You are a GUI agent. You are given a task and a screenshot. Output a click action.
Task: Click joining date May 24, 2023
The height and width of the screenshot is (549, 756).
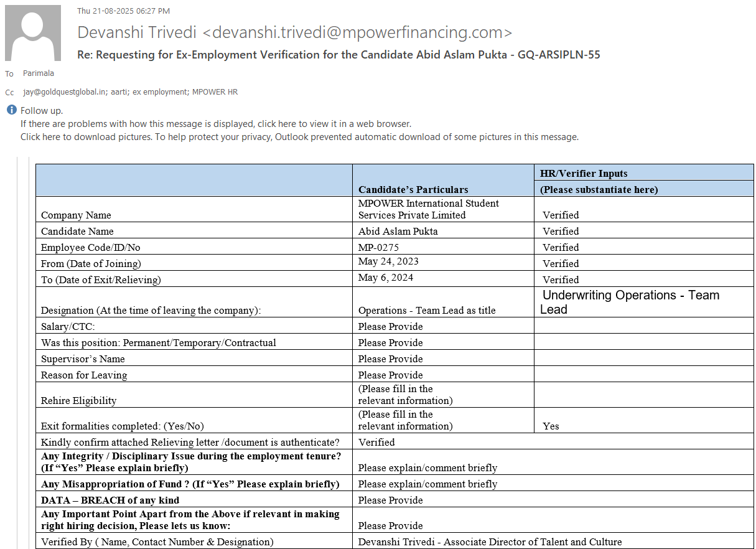pyautogui.click(x=388, y=261)
